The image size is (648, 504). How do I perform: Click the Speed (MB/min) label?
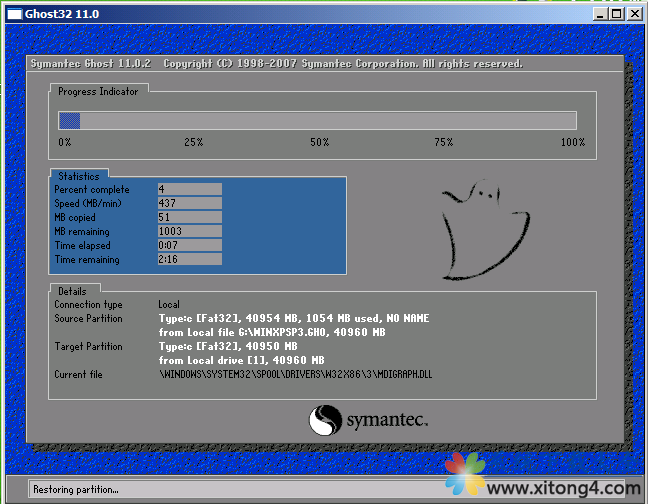[88, 204]
